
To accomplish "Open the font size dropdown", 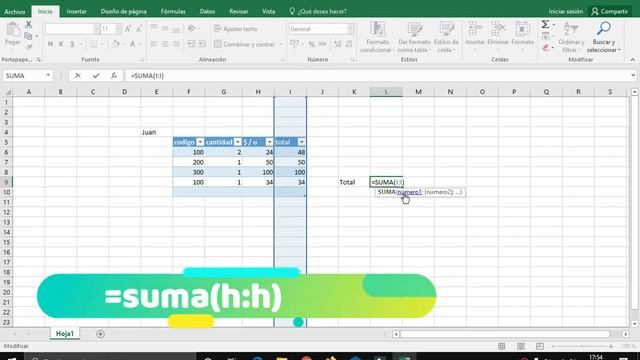I will click(118, 29).
